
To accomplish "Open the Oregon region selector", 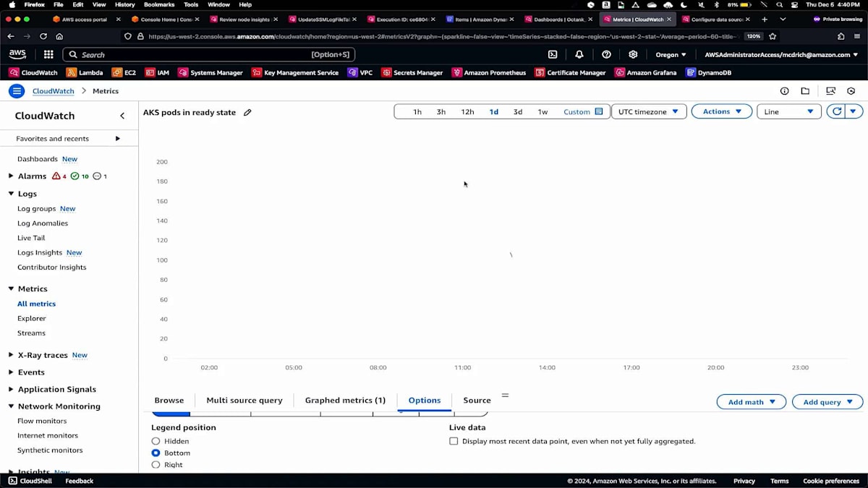I will pyautogui.click(x=671, y=54).
